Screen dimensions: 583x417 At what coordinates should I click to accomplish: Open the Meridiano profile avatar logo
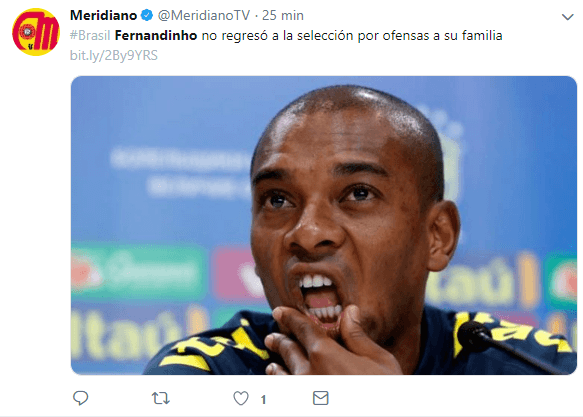36,32
